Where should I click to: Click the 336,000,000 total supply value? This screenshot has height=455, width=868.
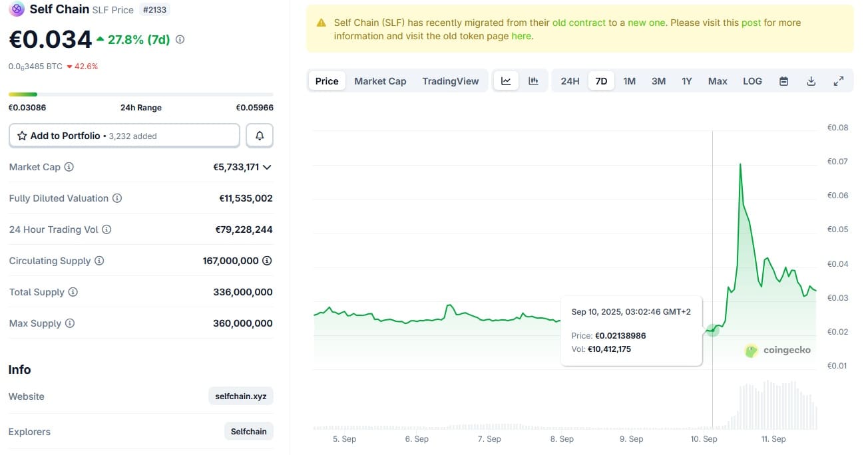click(242, 292)
